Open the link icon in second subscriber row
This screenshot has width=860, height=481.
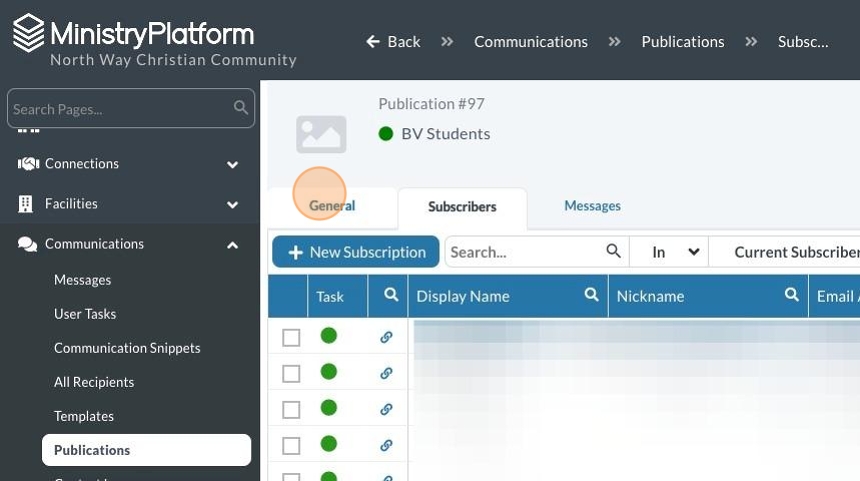tap(386, 373)
